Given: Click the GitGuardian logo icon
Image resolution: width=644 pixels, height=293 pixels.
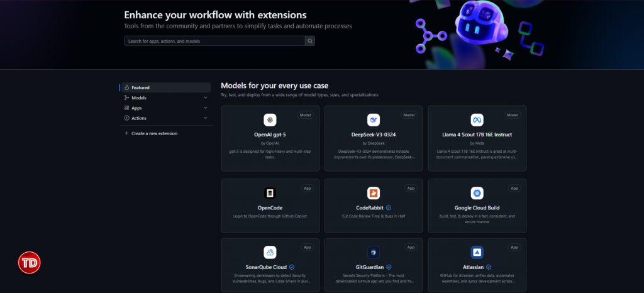Looking at the screenshot, I should [x=374, y=252].
